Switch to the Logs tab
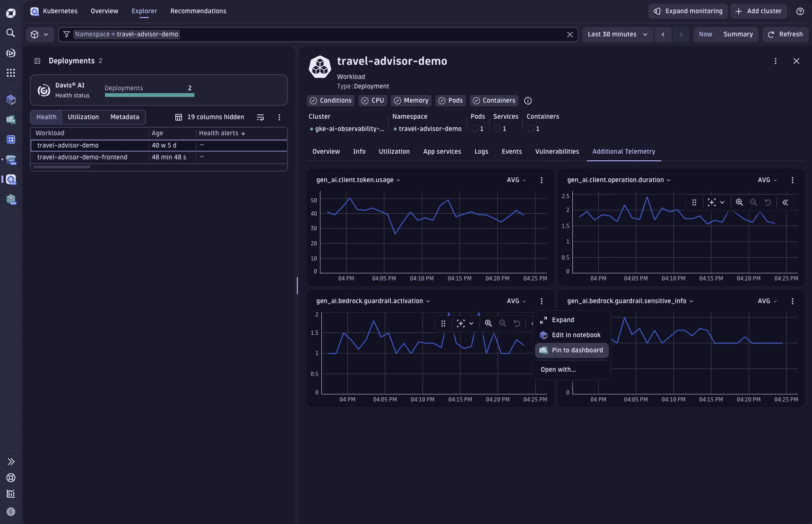Image resolution: width=812 pixels, height=524 pixels. 481,151
